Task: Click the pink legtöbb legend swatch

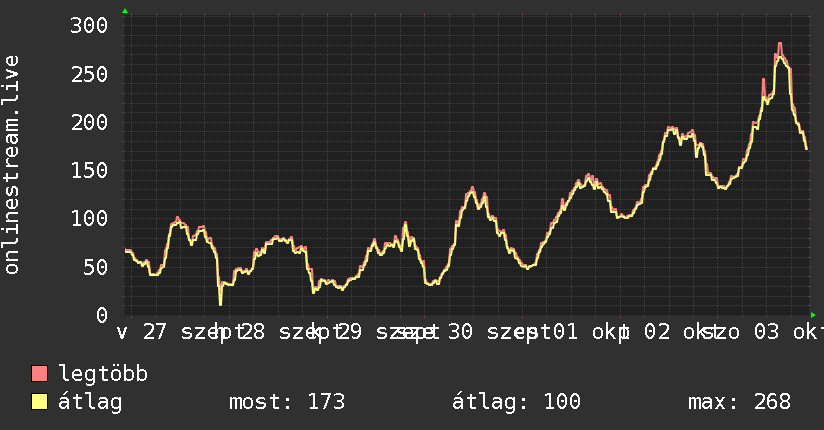Action: coord(39,373)
